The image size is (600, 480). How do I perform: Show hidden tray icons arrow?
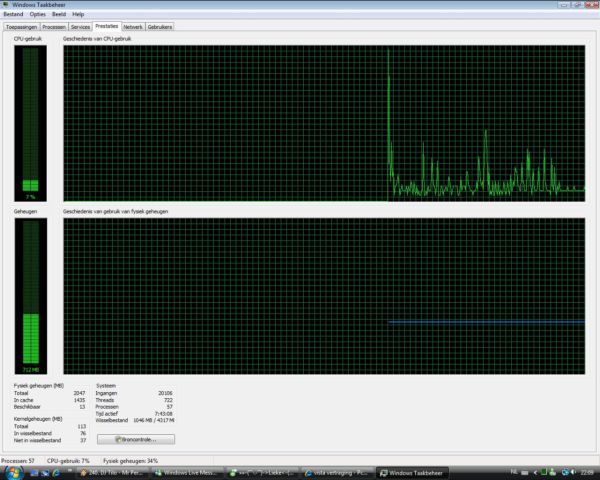(x=535, y=473)
